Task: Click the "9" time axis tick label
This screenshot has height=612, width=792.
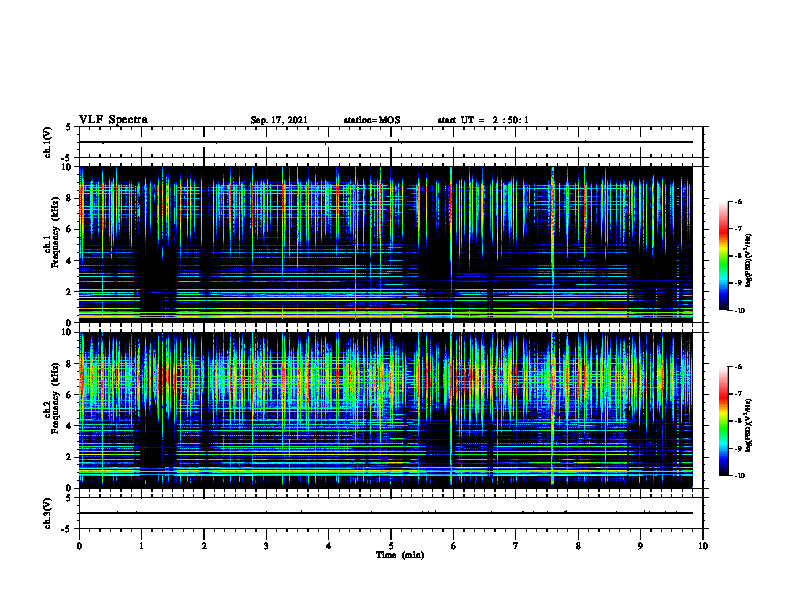Action: (x=640, y=546)
